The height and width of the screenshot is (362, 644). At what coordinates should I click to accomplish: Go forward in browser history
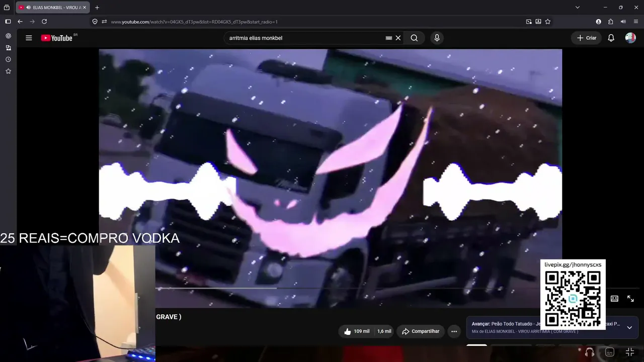[x=32, y=22]
